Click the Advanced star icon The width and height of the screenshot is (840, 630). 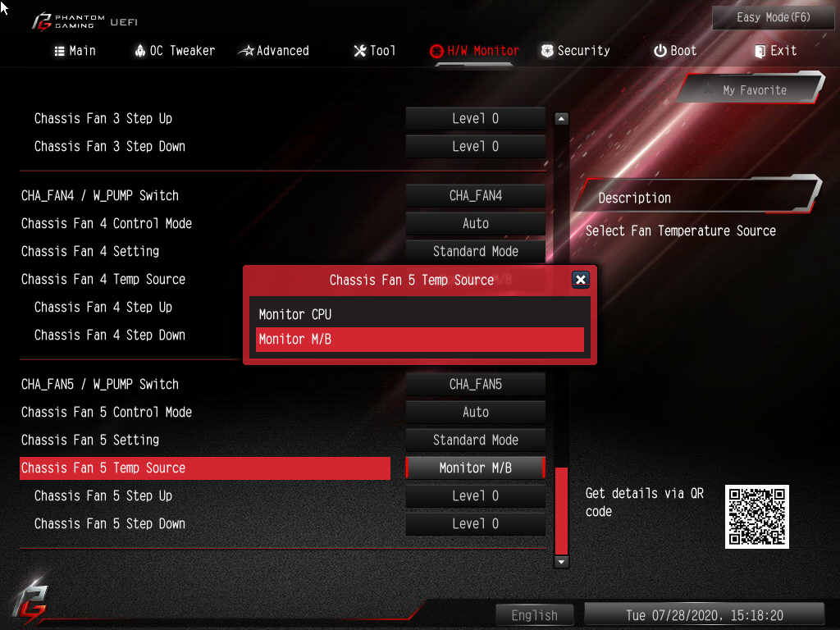coord(246,51)
